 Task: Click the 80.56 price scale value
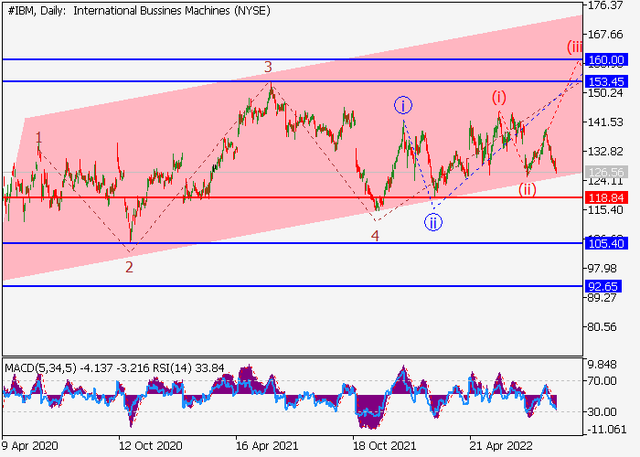(x=602, y=327)
